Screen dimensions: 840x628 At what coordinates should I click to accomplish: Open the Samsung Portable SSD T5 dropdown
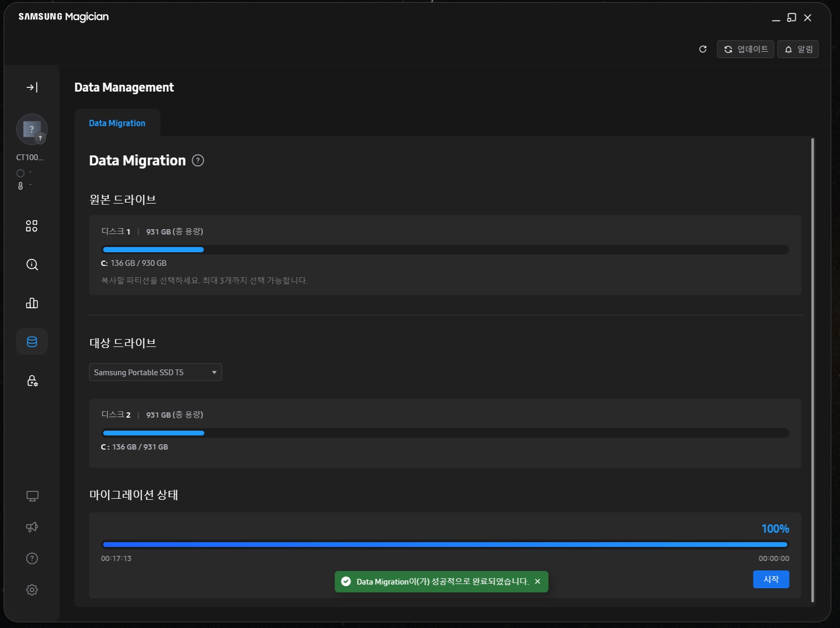tap(156, 372)
